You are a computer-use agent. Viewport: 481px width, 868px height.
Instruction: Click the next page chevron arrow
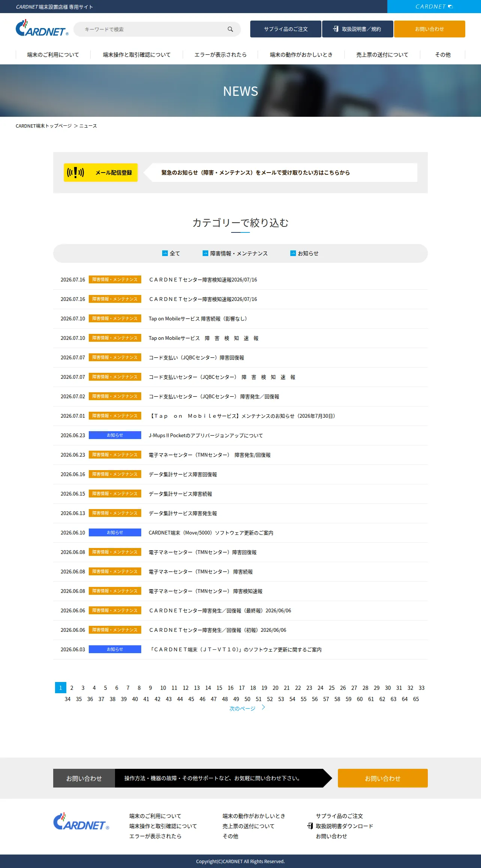tap(263, 707)
